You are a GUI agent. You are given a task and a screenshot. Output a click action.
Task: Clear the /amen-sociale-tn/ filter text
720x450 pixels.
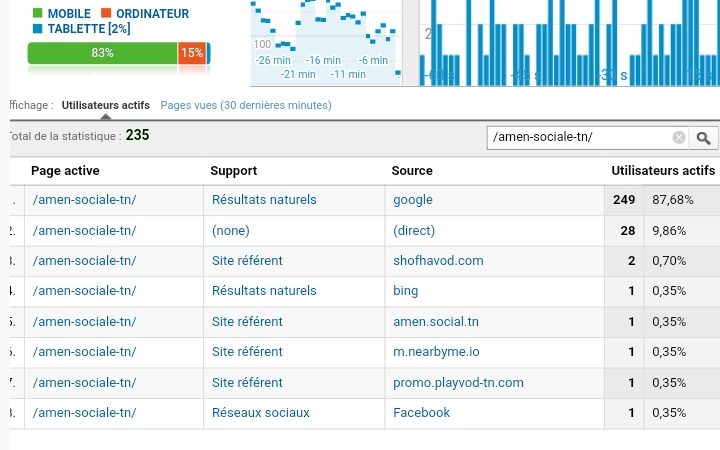point(679,137)
